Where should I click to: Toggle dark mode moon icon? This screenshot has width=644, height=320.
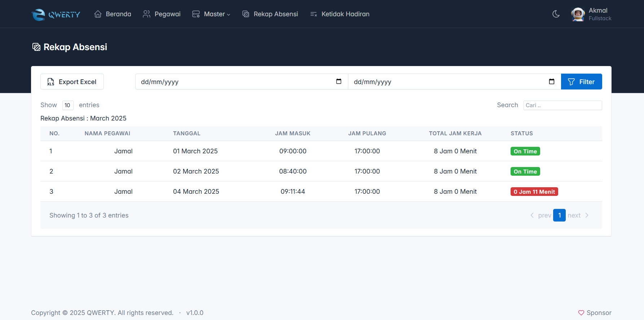556,14
